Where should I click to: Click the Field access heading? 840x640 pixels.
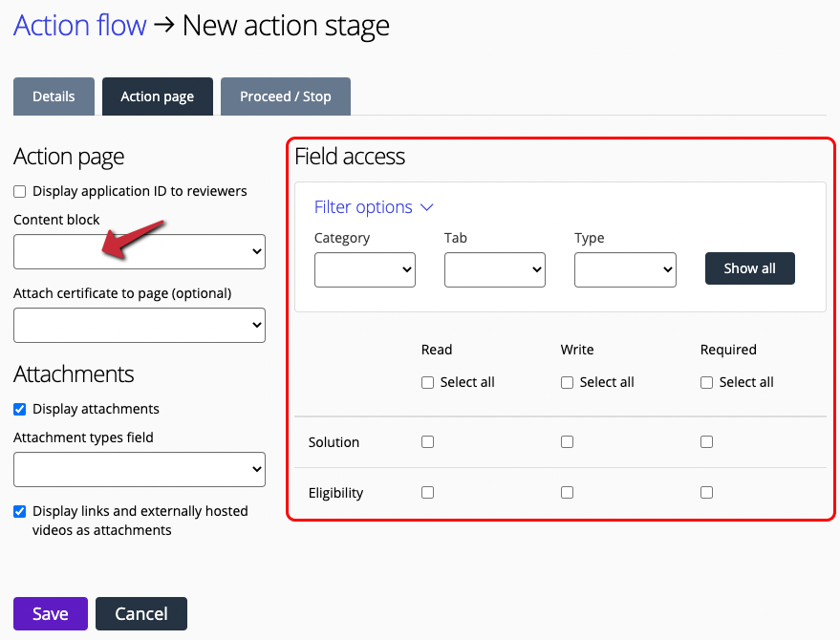[x=350, y=157]
